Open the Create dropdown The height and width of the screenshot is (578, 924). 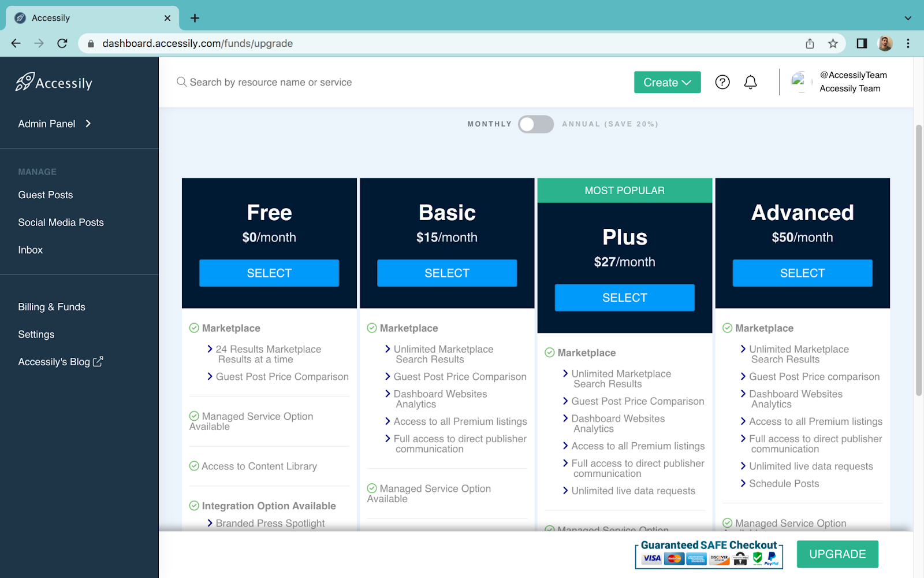(x=668, y=82)
